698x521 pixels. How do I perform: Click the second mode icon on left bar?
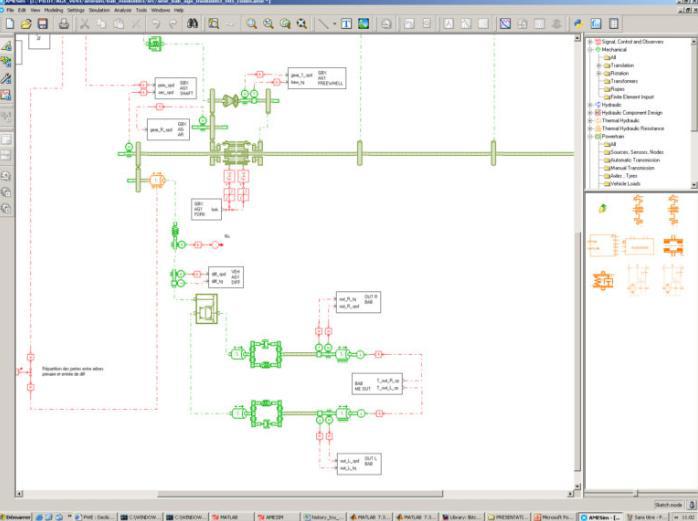coord(6,61)
